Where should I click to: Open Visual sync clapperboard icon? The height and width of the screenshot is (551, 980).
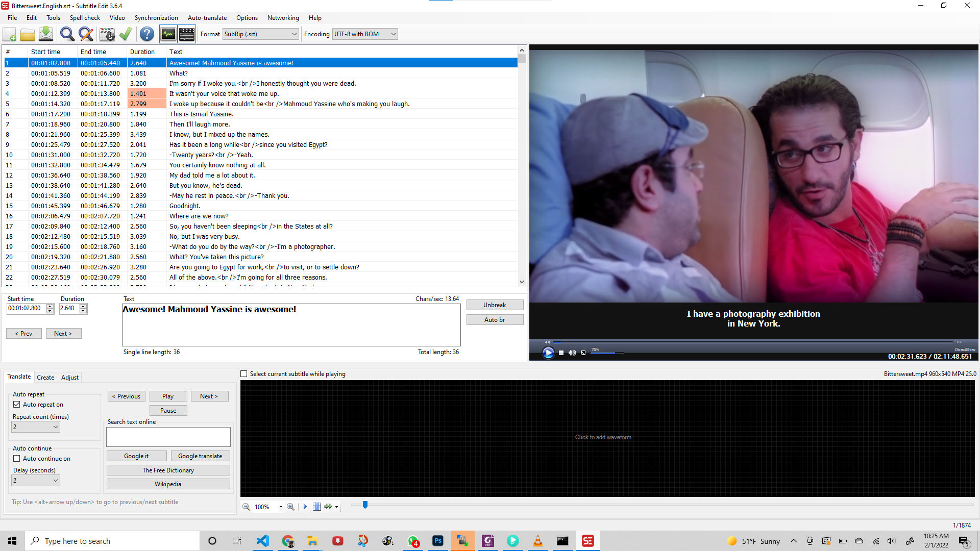click(107, 34)
